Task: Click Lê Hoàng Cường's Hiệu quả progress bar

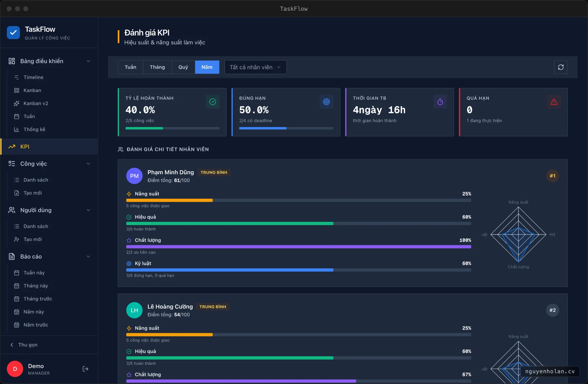Action: (299, 358)
